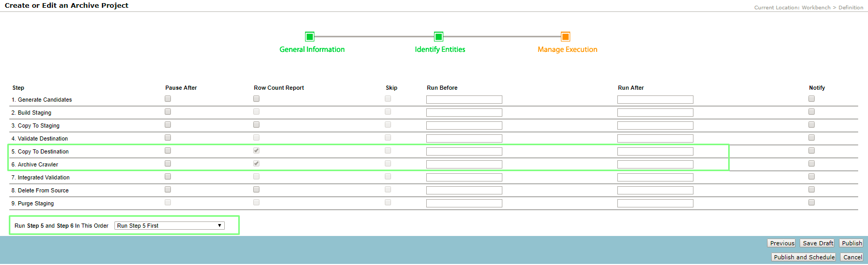This screenshot has width=868, height=265.
Task: Click the Publish button
Action: [851, 243]
